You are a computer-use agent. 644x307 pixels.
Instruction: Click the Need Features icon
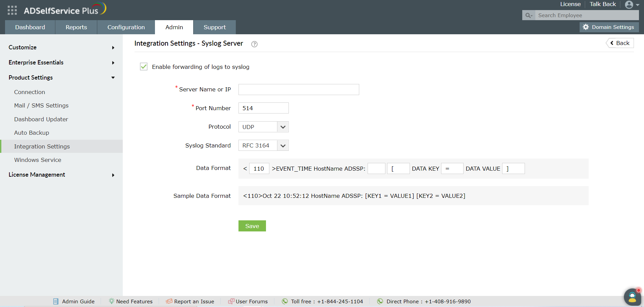[x=111, y=301]
